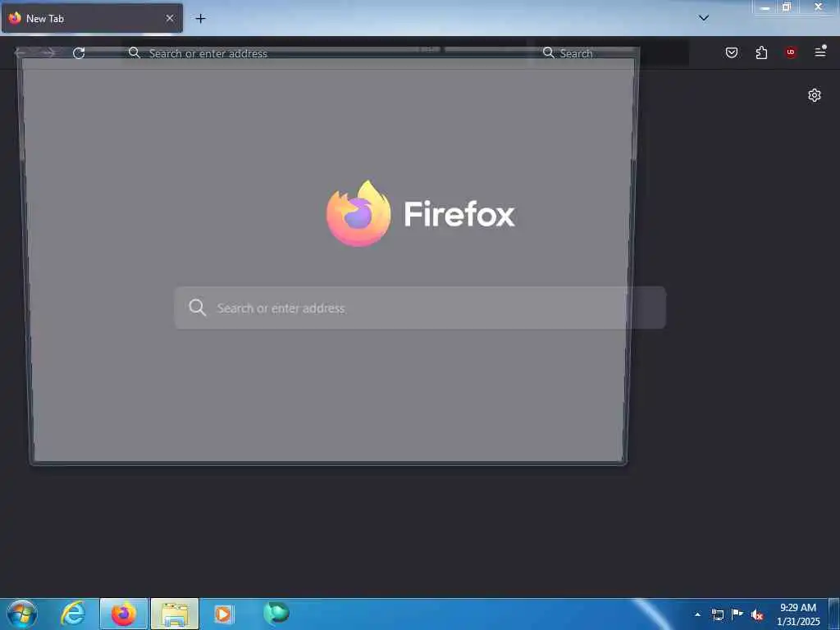Launch Internet Explorer from taskbar
The image size is (840, 630).
[x=73, y=614]
